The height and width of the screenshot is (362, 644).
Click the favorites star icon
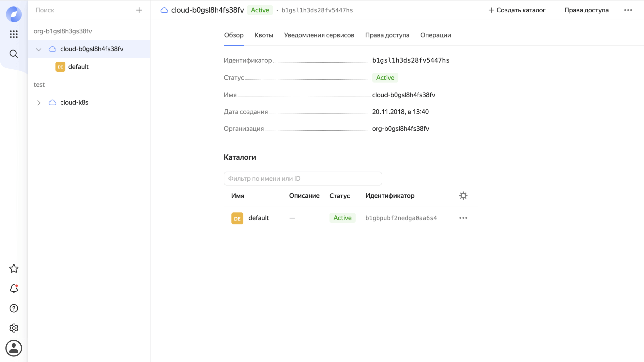pyautogui.click(x=14, y=269)
